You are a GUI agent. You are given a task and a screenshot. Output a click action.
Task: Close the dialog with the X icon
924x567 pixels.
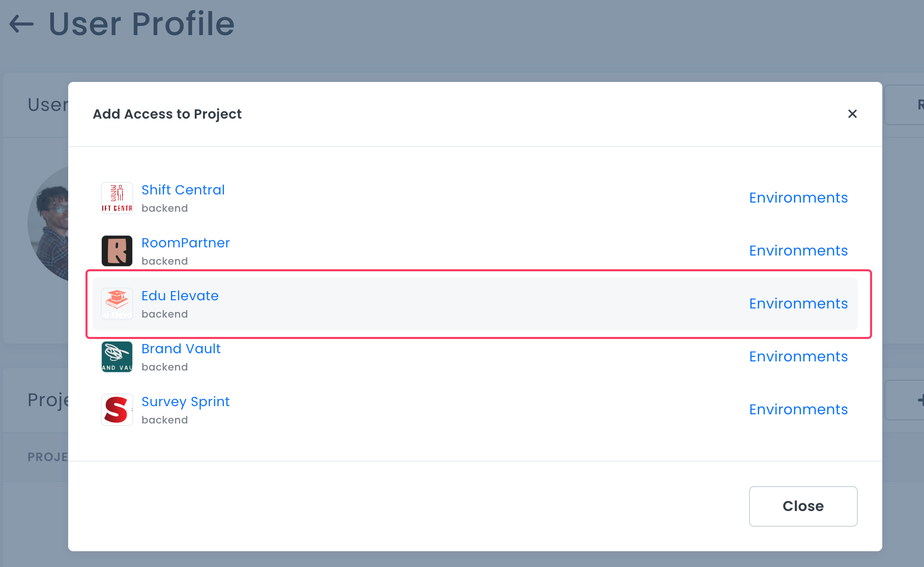coord(852,114)
